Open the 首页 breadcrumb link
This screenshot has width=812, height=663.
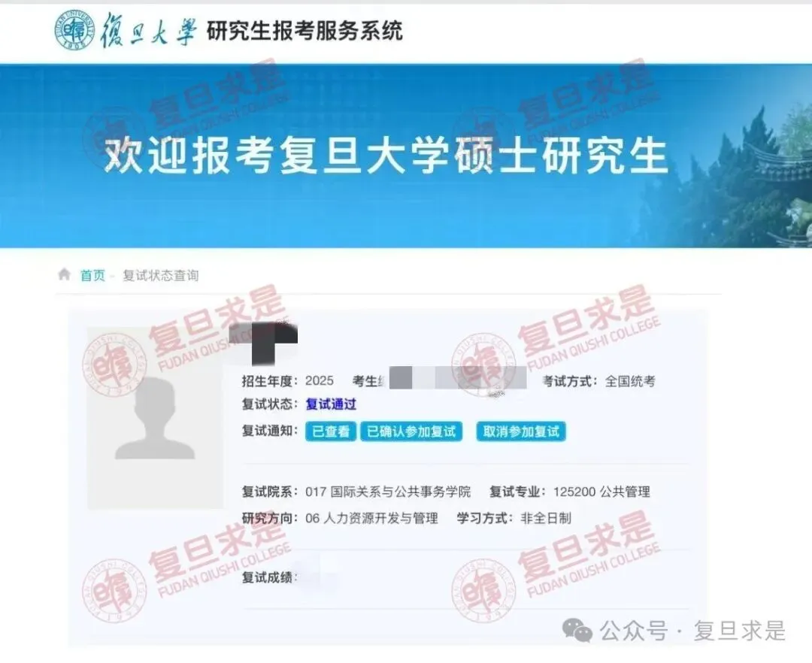(x=92, y=275)
